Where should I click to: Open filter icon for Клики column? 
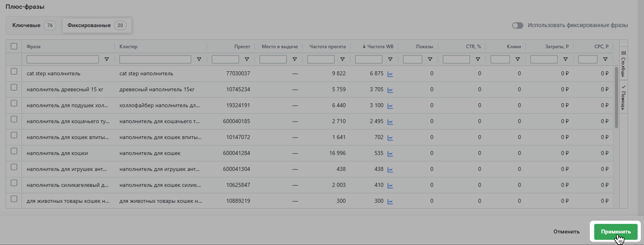pyautogui.click(x=518, y=59)
